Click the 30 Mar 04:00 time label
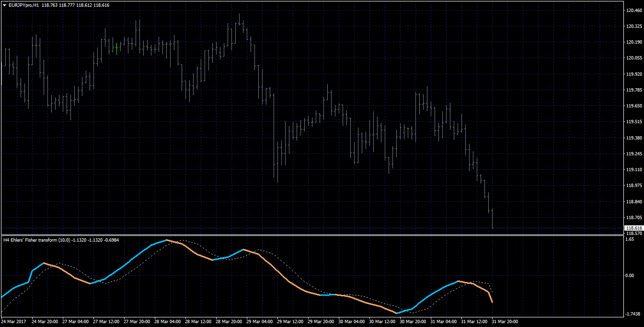 352,322
